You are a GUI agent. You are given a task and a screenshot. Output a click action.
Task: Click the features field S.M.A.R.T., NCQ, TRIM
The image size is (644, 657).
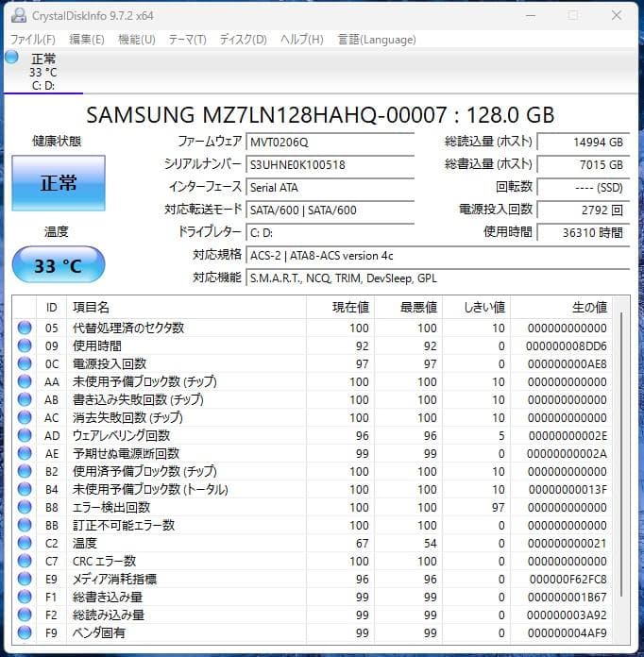click(x=438, y=278)
